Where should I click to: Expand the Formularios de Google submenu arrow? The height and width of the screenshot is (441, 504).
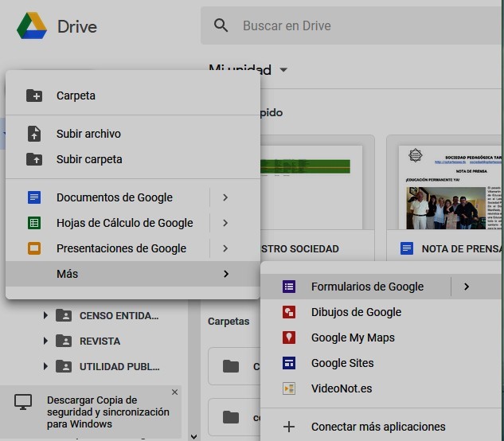(x=467, y=287)
